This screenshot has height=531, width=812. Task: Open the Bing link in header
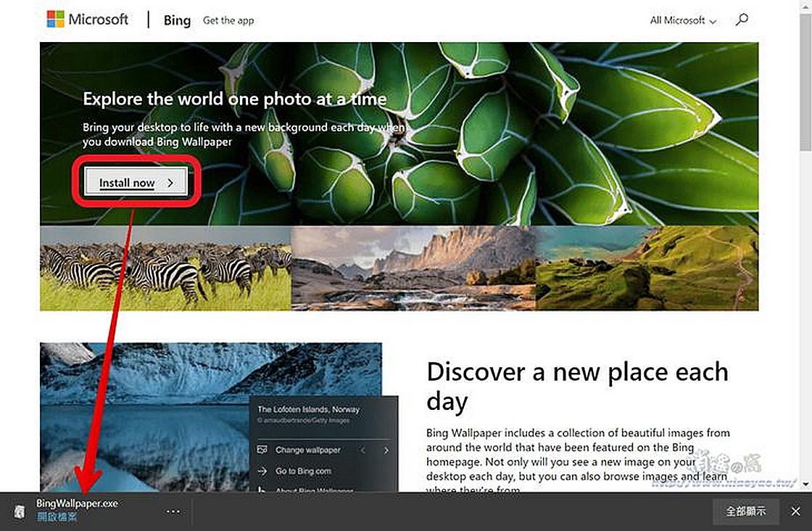tap(177, 20)
